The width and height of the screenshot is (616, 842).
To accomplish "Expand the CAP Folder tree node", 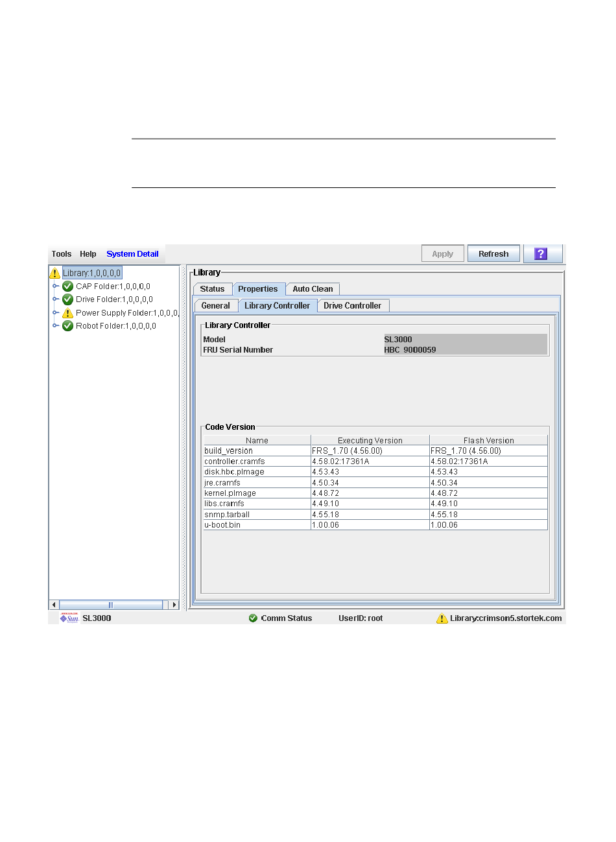I will pyautogui.click(x=56, y=287).
